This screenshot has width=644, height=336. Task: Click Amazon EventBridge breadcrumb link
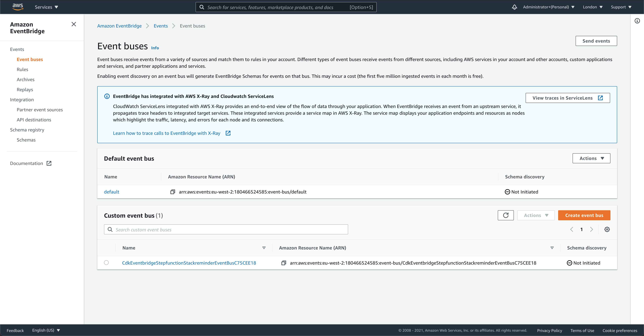119,26
